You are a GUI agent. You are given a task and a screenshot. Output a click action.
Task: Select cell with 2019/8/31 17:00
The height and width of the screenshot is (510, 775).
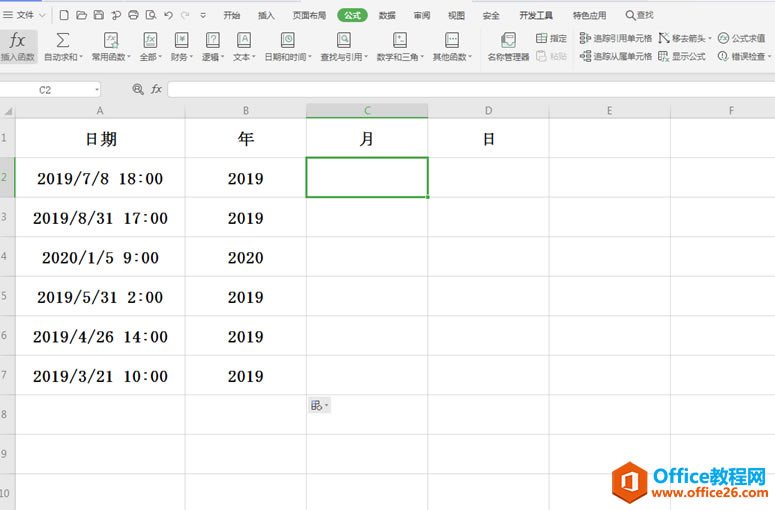[100, 217]
